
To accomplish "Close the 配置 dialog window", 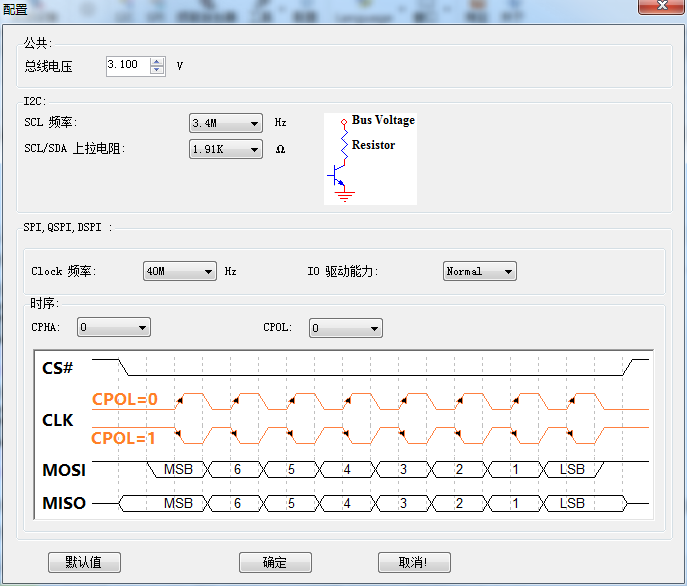I will tap(660, 5).
